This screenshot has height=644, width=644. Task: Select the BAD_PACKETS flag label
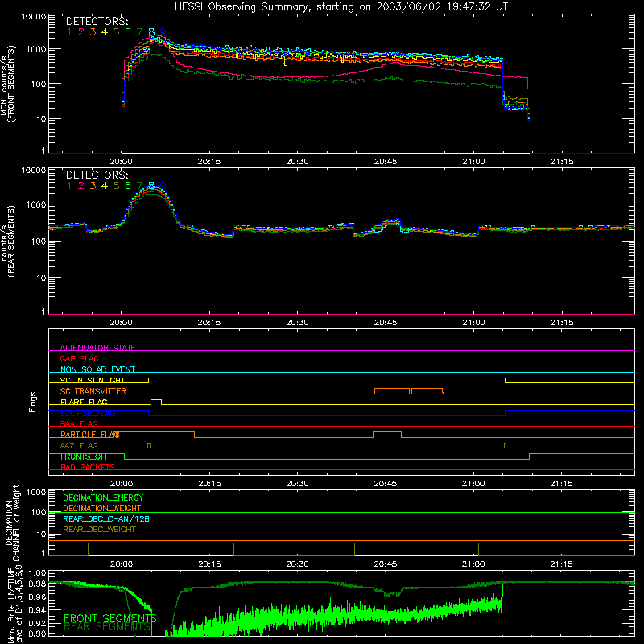tap(88, 467)
